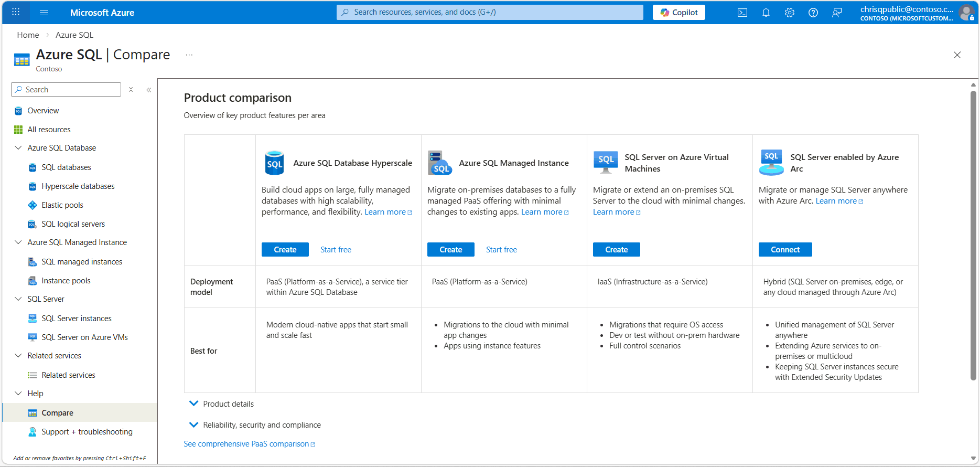Click the scrollbar up arrow
This screenshot has height=467, width=980.
click(973, 84)
